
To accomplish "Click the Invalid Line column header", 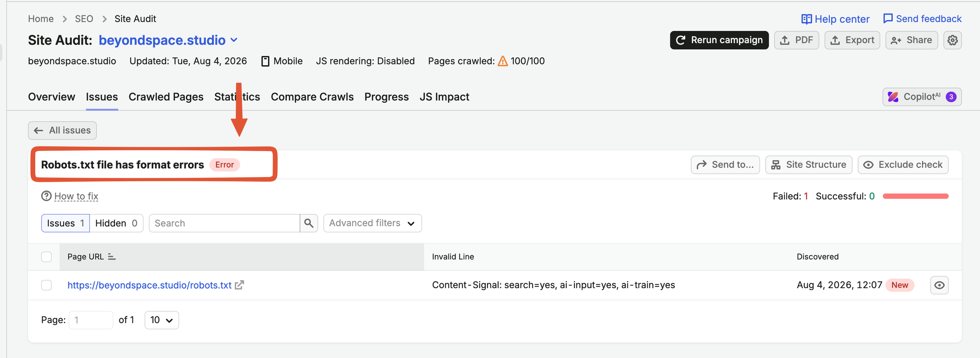I will [453, 257].
